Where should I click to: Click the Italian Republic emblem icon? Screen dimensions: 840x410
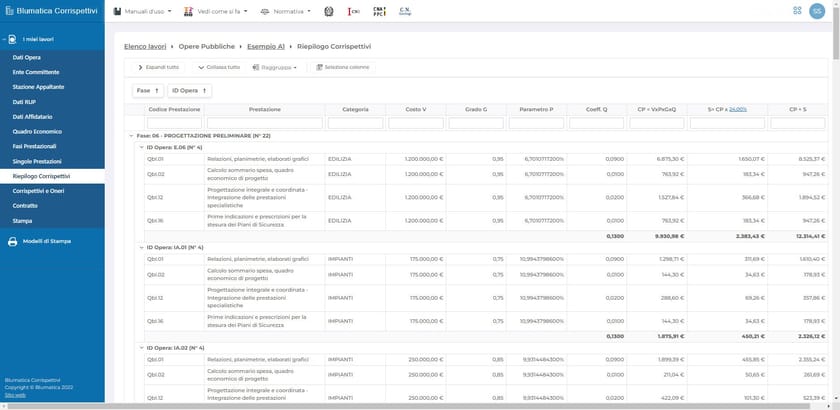click(328, 12)
